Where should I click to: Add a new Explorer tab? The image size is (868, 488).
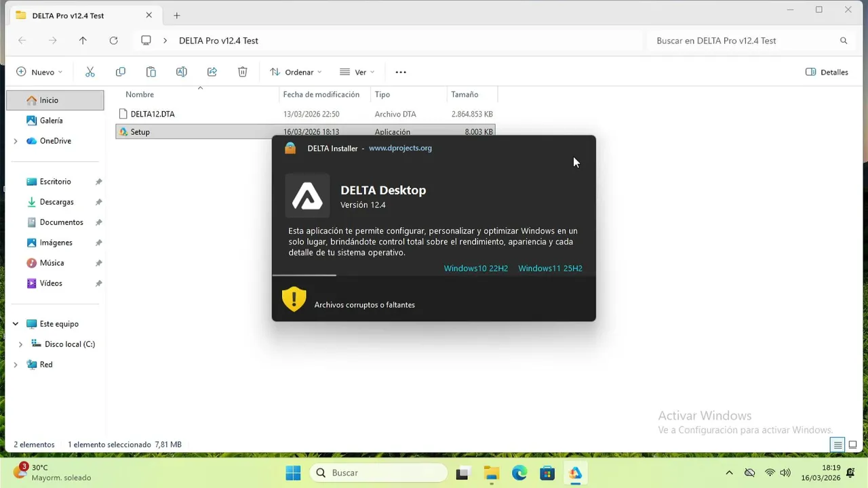(x=177, y=16)
